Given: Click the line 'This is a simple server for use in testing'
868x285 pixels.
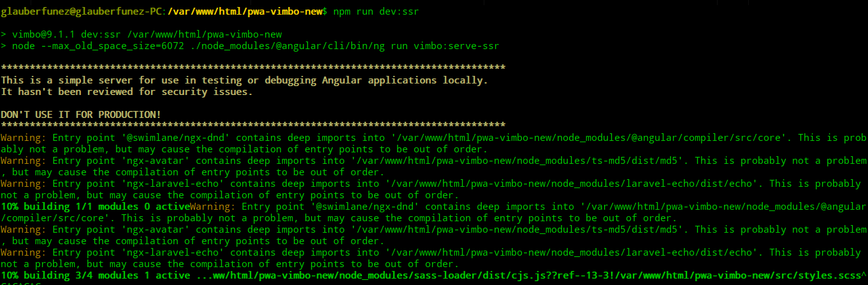Looking at the screenshot, I should [x=245, y=80].
